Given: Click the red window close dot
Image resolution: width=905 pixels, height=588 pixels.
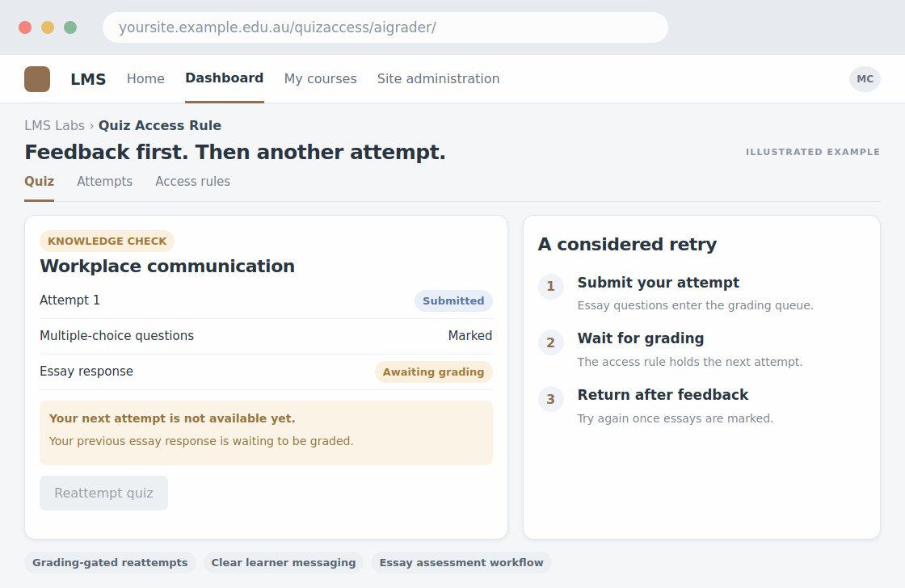Looking at the screenshot, I should (25, 27).
